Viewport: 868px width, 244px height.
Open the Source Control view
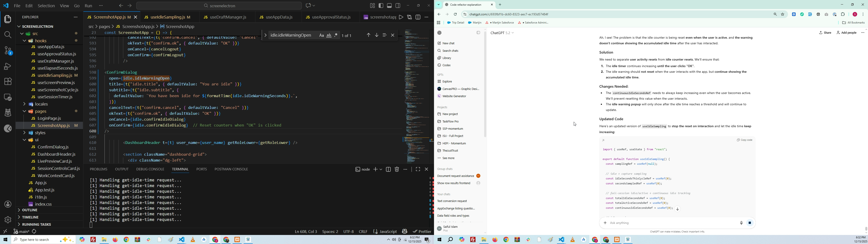click(8, 51)
